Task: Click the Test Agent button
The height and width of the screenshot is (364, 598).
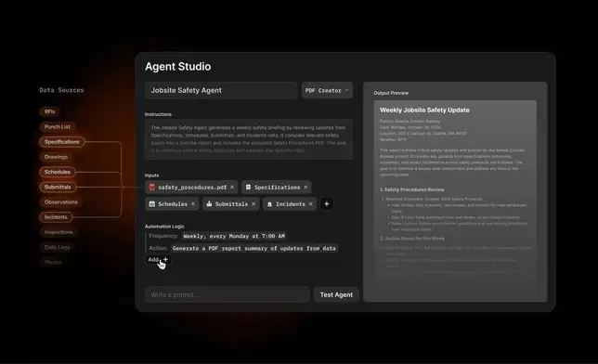Action: tap(336, 294)
